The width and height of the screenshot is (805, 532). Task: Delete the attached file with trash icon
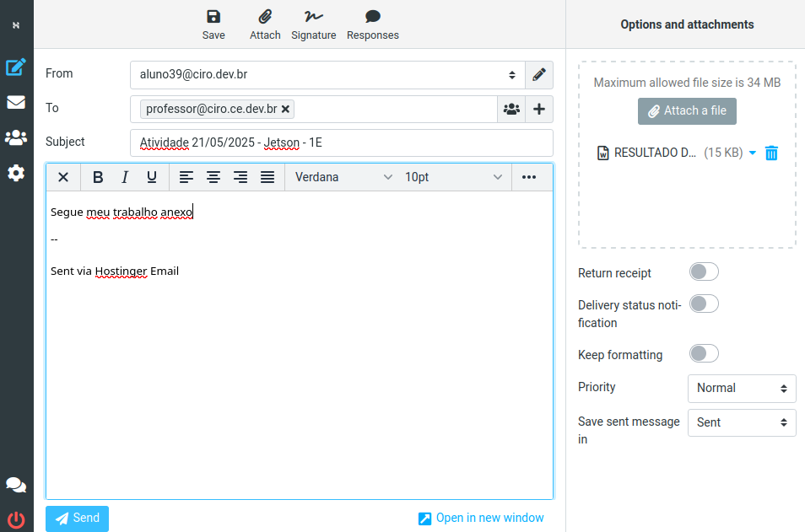click(x=771, y=153)
